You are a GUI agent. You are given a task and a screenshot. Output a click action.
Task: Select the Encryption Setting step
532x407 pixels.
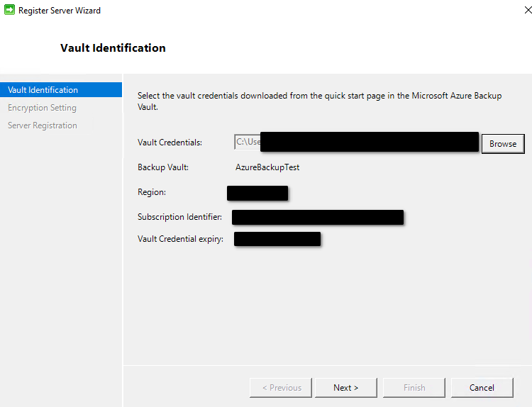42,108
